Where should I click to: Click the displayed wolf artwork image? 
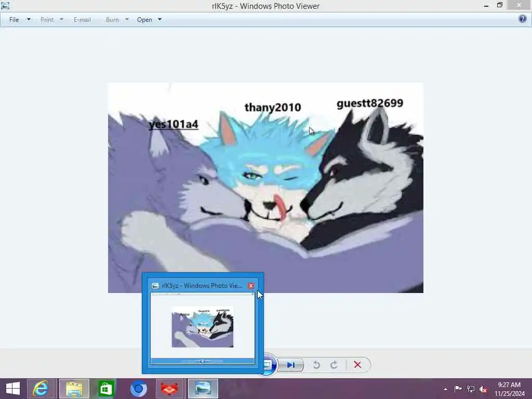tap(265, 188)
